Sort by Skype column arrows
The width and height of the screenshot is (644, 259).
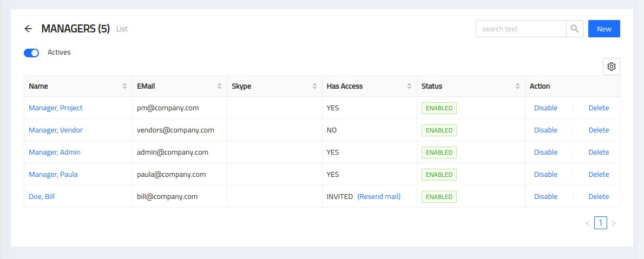click(314, 86)
